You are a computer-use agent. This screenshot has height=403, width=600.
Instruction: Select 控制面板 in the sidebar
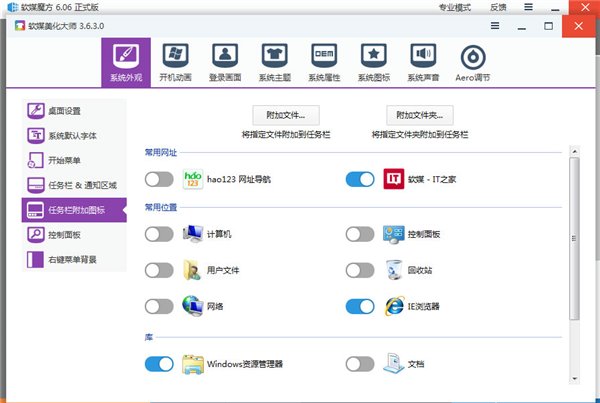tap(74, 235)
